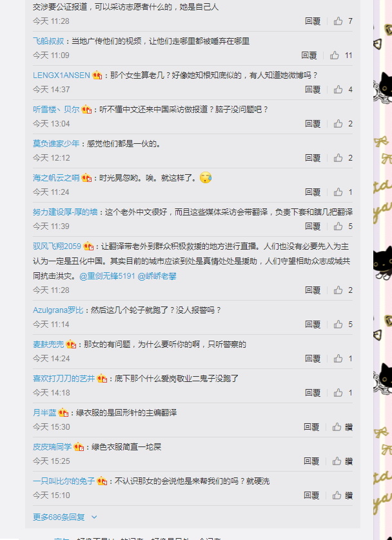Click 回复 on 喜欢打刀刀的艺井's comment
392x540 pixels.
click(313, 393)
